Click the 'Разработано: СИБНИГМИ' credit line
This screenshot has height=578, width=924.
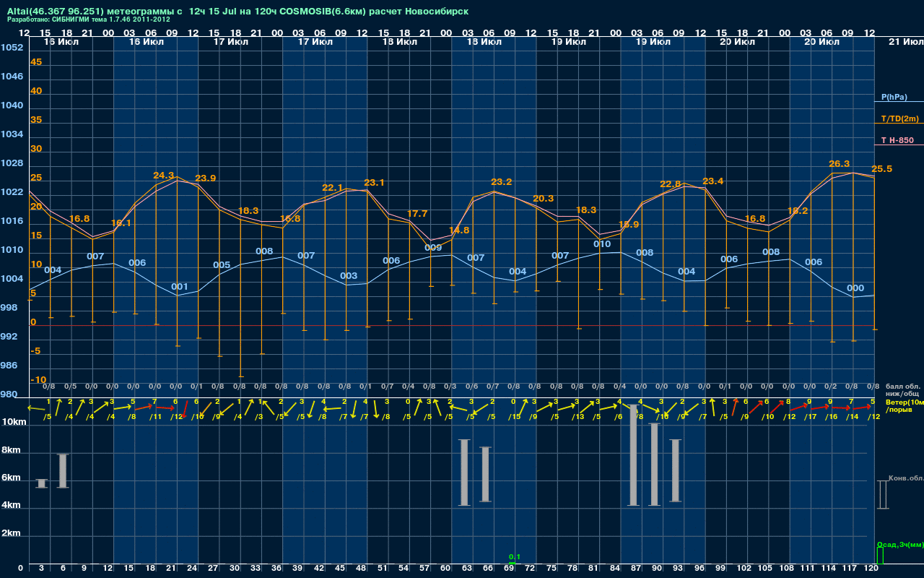click(89, 20)
